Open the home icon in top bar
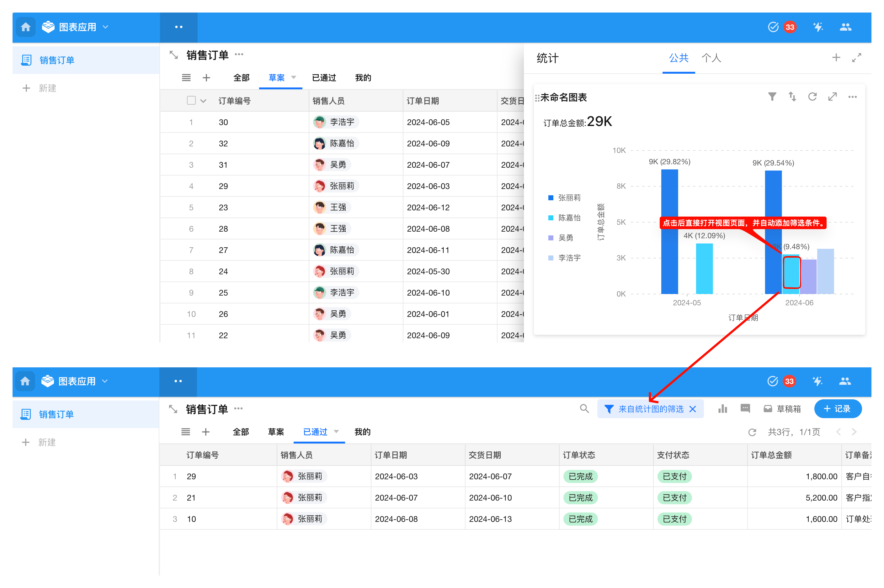884x588 pixels. point(25,27)
